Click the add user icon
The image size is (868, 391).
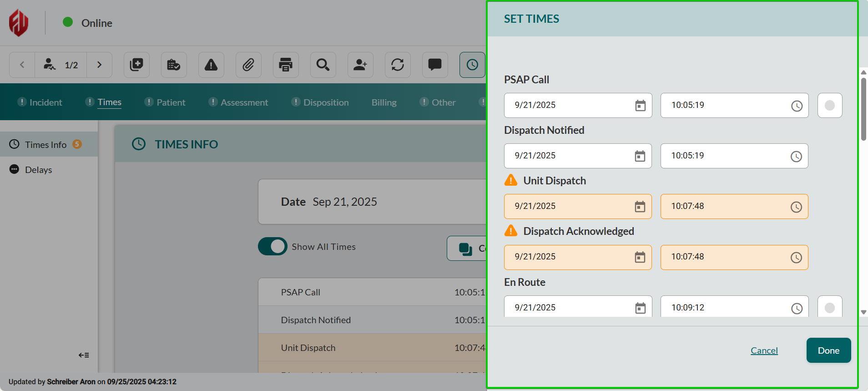(x=360, y=65)
